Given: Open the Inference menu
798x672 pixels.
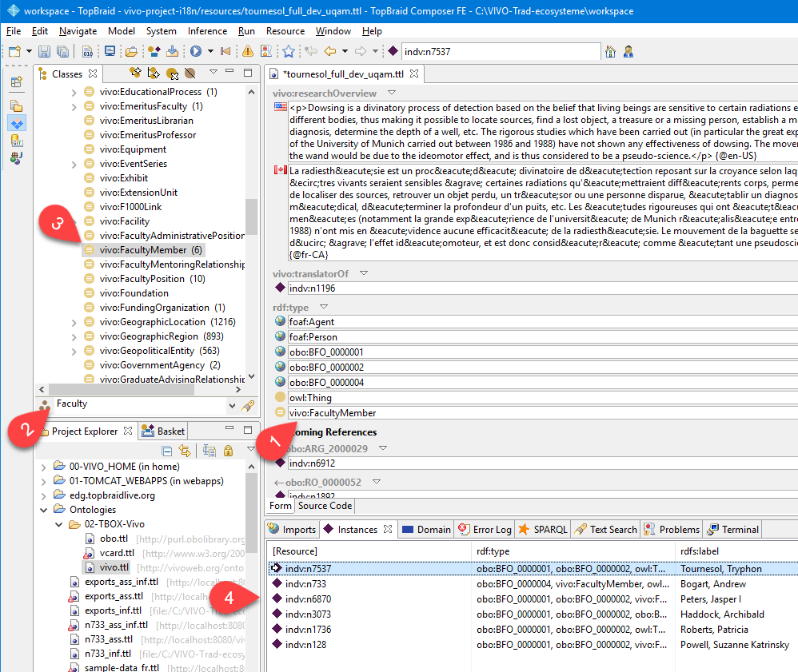Looking at the screenshot, I should (x=207, y=31).
